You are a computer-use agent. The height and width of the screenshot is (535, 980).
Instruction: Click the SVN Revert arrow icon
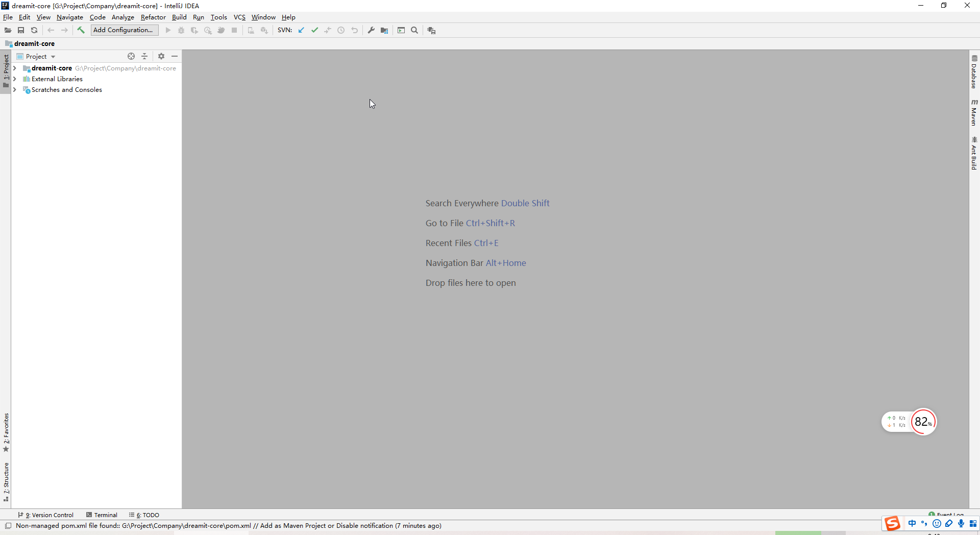click(x=354, y=30)
